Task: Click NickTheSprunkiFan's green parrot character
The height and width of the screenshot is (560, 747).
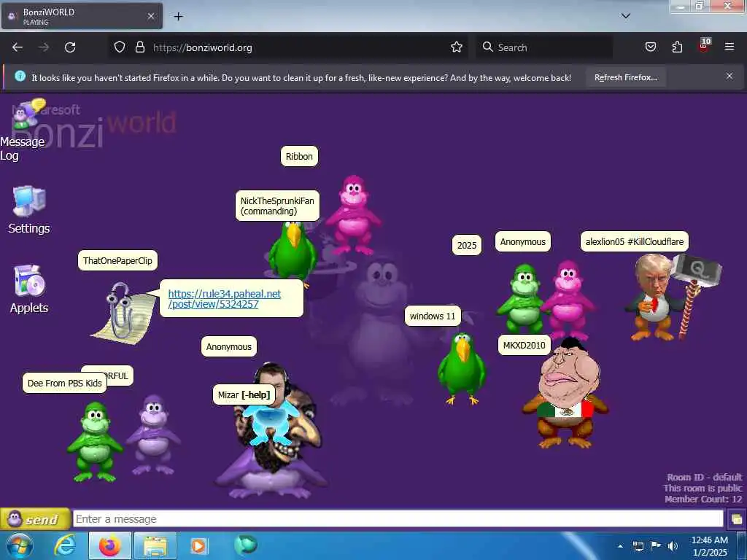Action: pyautogui.click(x=292, y=252)
